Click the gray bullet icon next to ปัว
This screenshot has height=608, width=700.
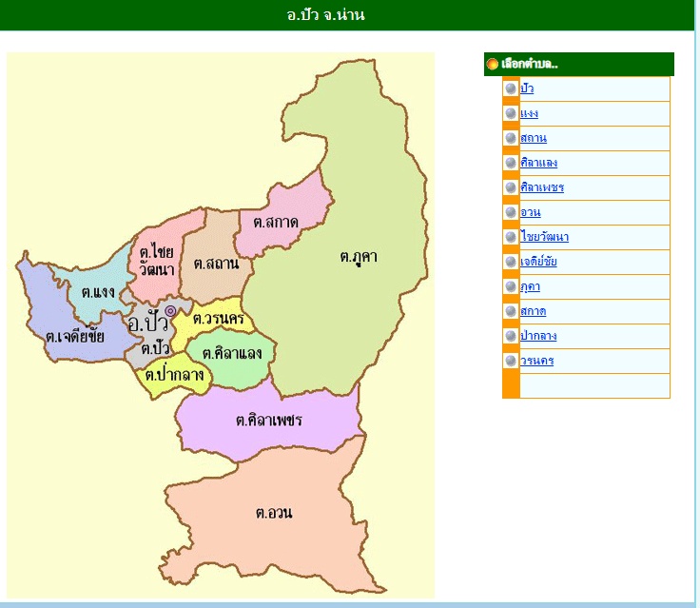click(511, 88)
